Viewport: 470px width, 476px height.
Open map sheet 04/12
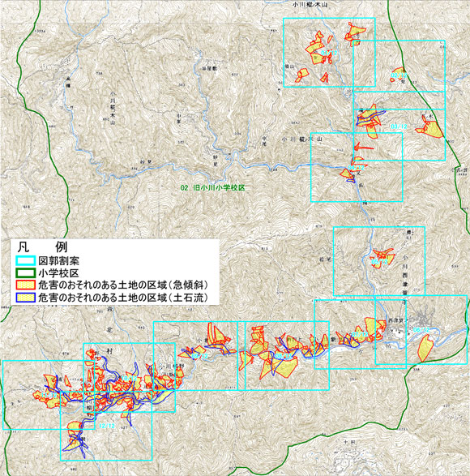pyautogui.click(x=357, y=168)
